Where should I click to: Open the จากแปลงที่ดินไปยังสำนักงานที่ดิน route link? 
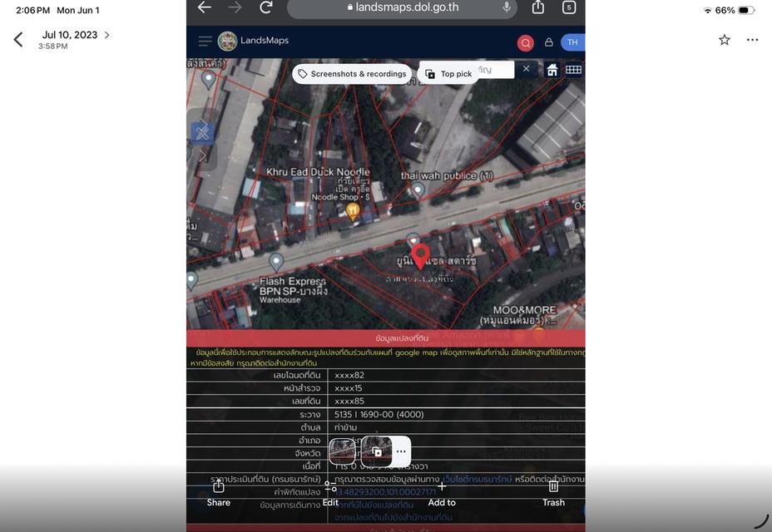tap(393, 517)
